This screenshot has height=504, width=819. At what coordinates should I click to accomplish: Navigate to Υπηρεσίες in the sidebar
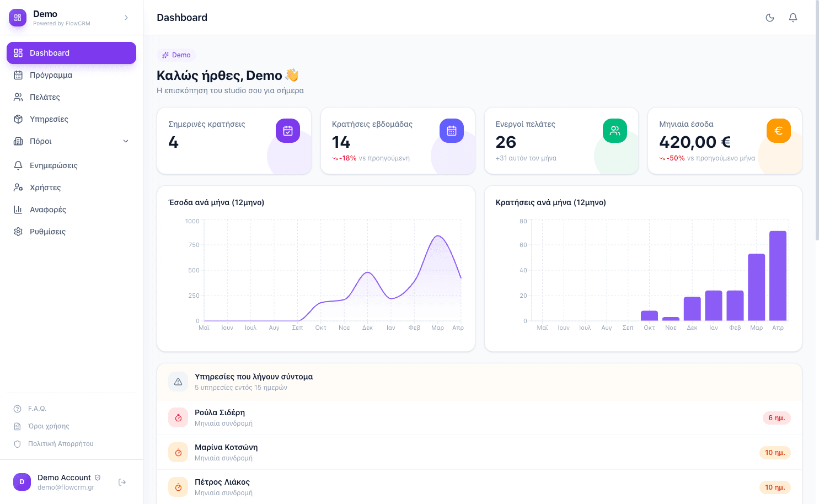coord(71,119)
